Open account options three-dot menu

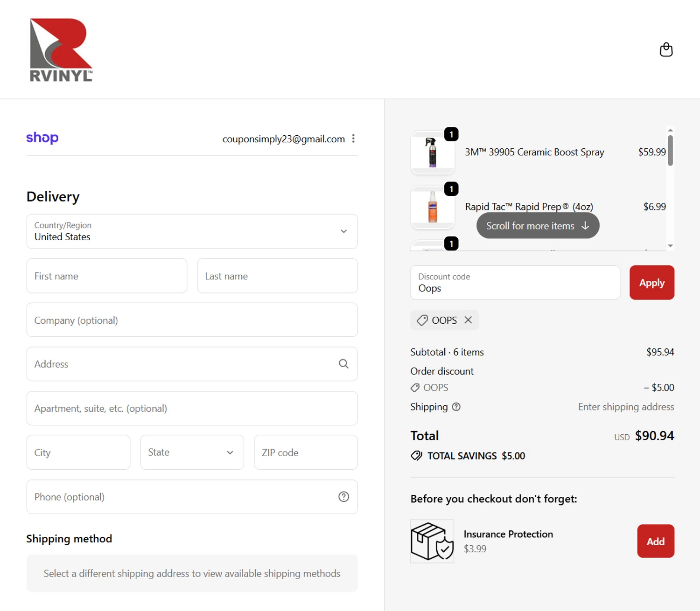point(353,139)
